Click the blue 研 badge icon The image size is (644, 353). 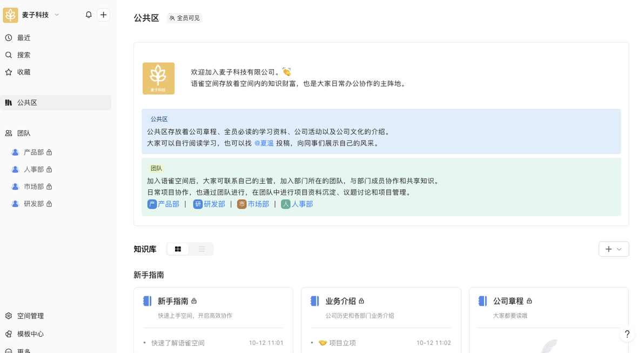198,204
